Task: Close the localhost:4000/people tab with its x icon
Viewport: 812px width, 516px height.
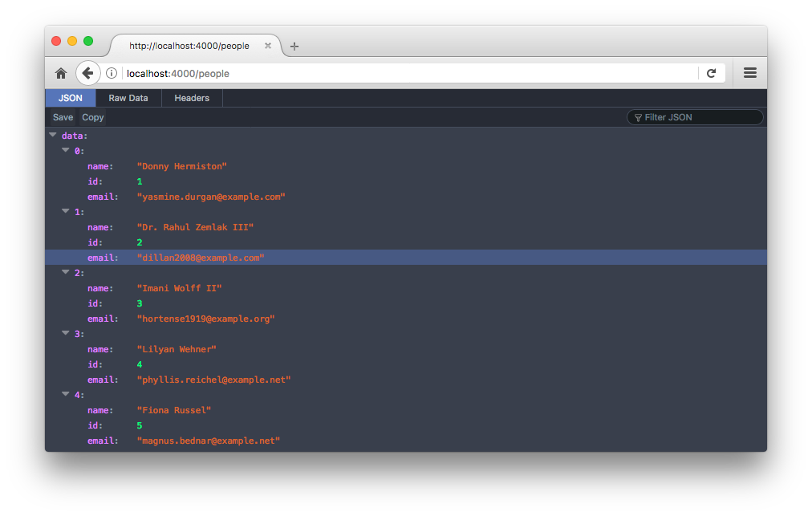Action: click(267, 46)
